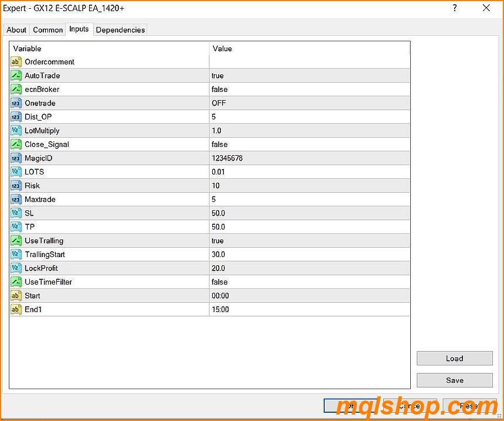Image resolution: width=504 pixels, height=421 pixels.
Task: Select the ab icon next to Start
Action: click(16, 296)
